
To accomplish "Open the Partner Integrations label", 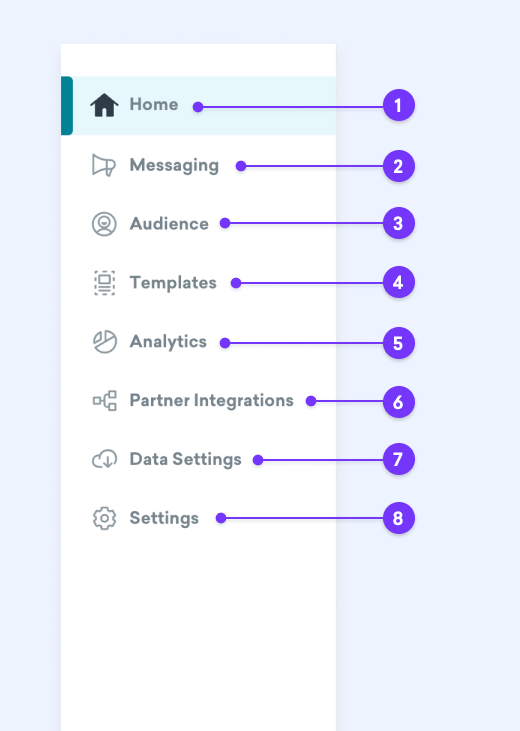I will [x=211, y=400].
